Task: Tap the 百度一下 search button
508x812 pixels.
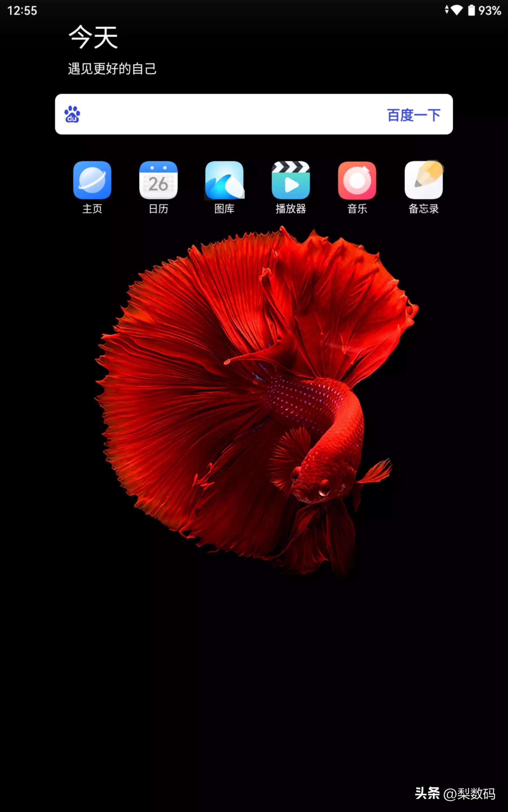Action: click(x=413, y=115)
